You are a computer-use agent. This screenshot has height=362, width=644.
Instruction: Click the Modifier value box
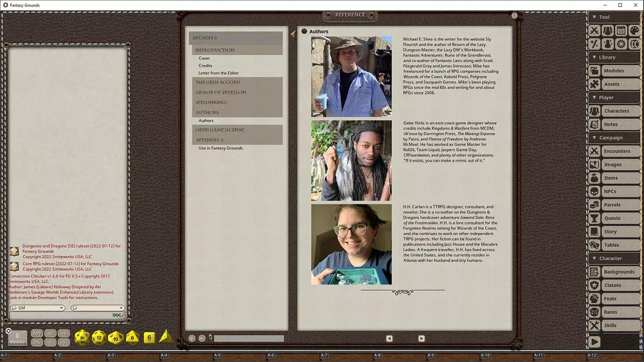[x=18, y=338]
